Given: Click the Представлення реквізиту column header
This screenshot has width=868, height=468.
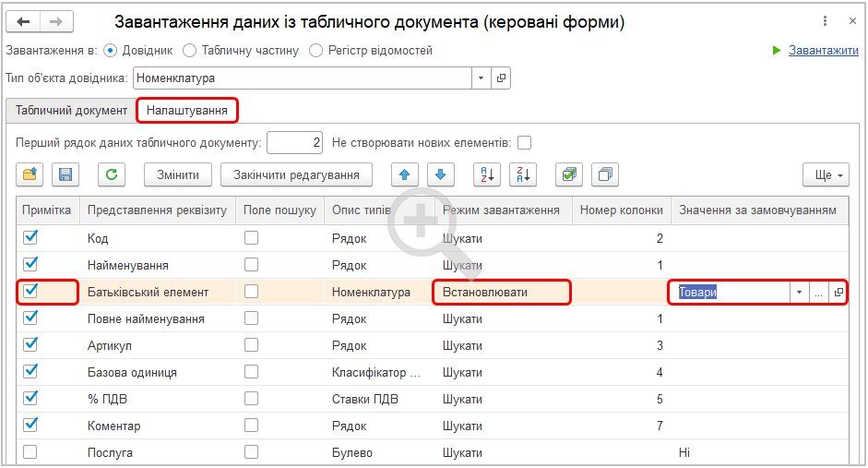Looking at the screenshot, I should [158, 210].
